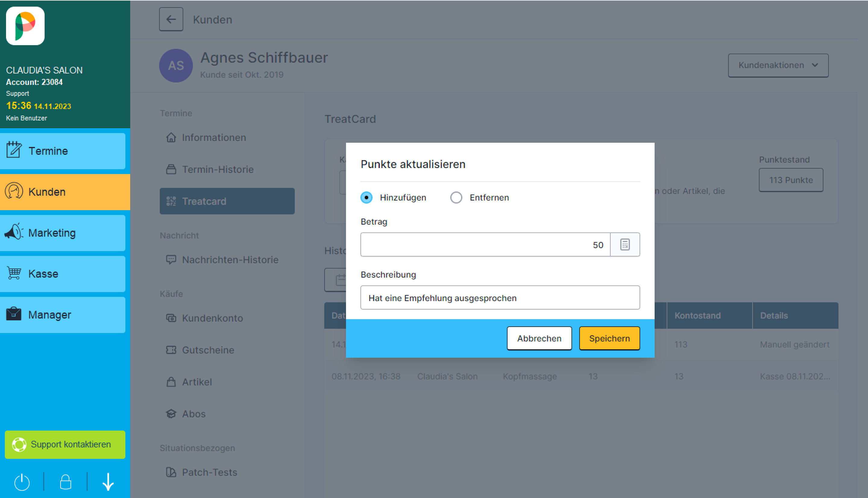Click the down arrow in the sidebar footer
This screenshot has width=868, height=498.
108,482
